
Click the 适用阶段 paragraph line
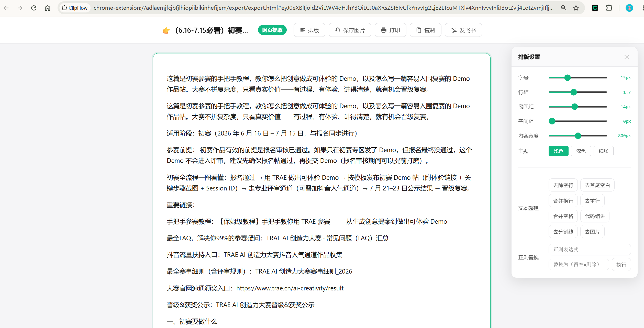(262, 133)
